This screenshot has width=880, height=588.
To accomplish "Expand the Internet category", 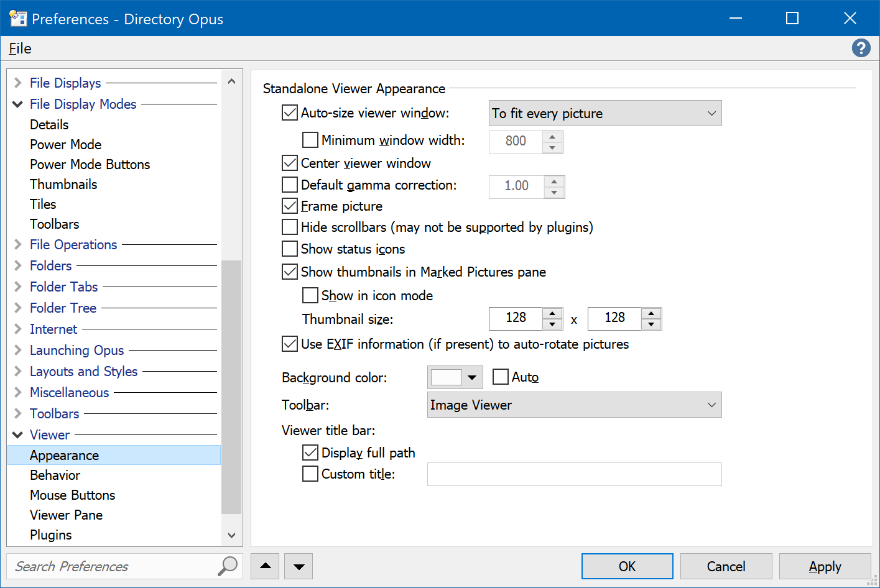I will point(18,329).
